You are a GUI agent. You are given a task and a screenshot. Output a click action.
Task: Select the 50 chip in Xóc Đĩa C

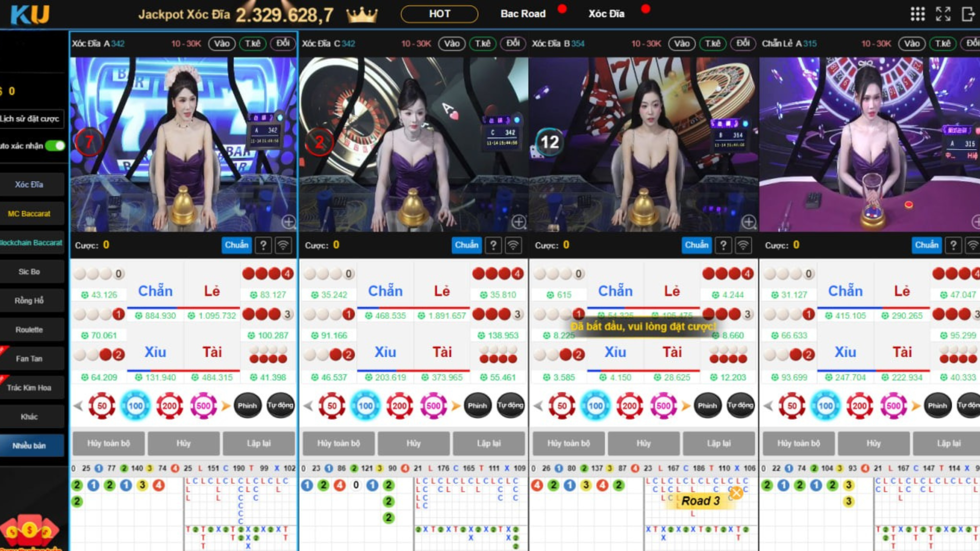(x=332, y=406)
